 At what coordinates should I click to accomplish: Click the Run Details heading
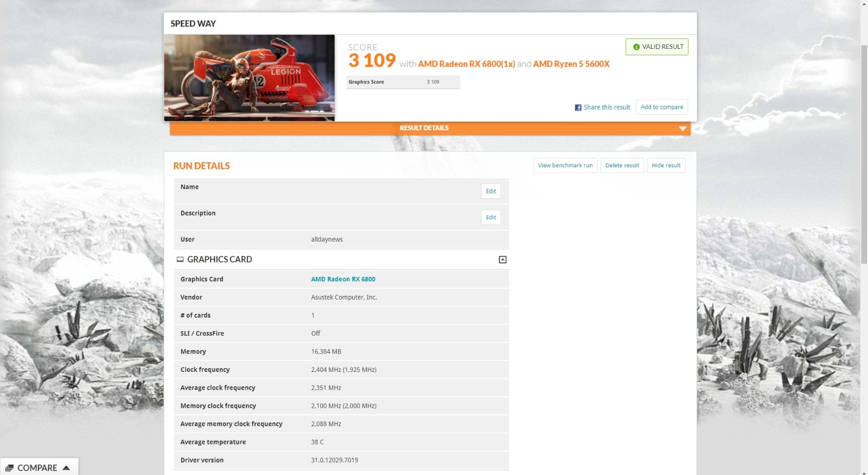[201, 166]
